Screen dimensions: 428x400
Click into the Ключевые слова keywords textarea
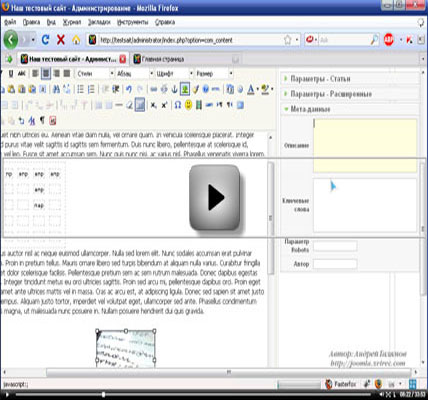coord(365,205)
